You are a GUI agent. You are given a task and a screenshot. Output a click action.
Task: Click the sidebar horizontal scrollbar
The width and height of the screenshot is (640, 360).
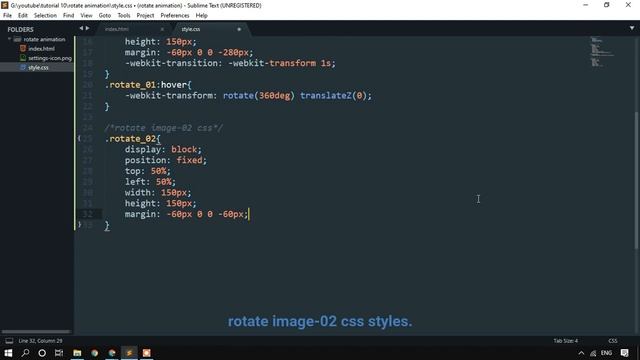36,331
